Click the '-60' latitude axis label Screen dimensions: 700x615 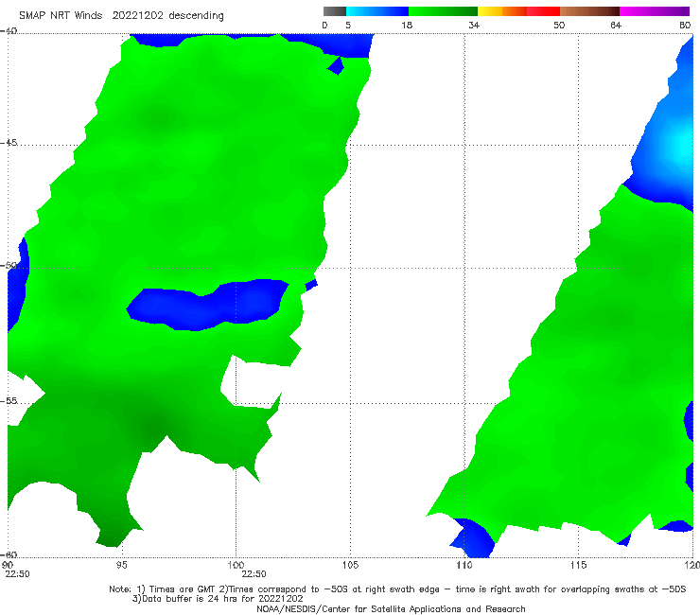9,554
